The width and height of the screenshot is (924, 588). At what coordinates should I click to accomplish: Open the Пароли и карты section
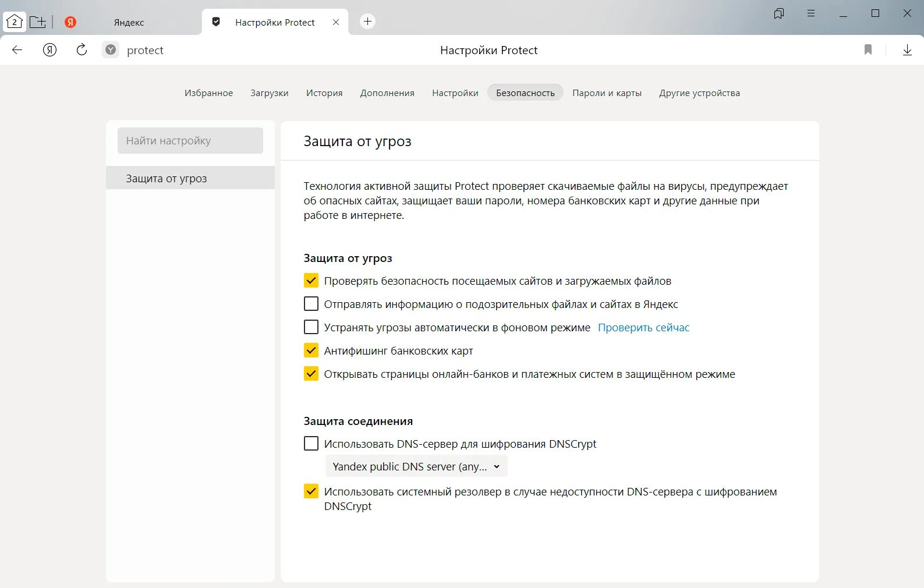coord(607,93)
